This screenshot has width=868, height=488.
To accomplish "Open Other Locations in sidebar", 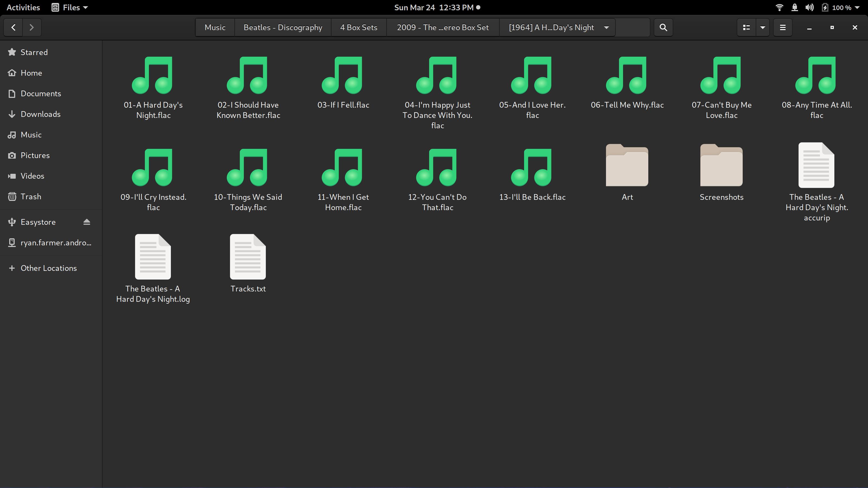I will click(49, 268).
